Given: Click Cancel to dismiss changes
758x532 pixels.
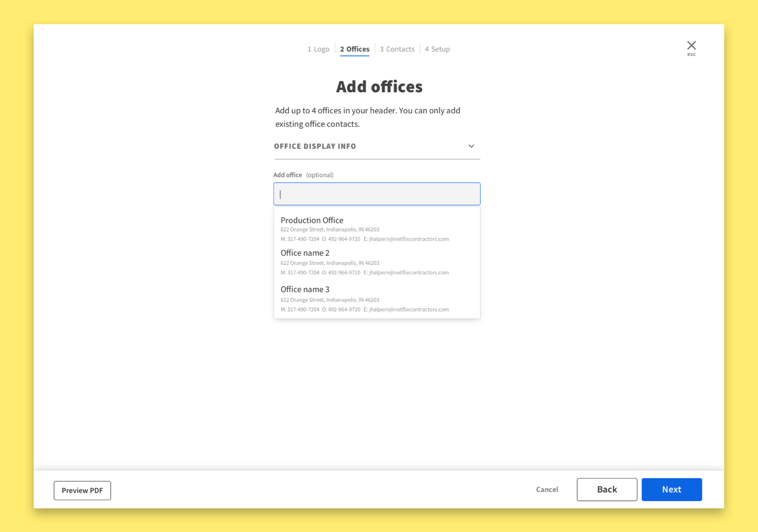Looking at the screenshot, I should (547, 489).
